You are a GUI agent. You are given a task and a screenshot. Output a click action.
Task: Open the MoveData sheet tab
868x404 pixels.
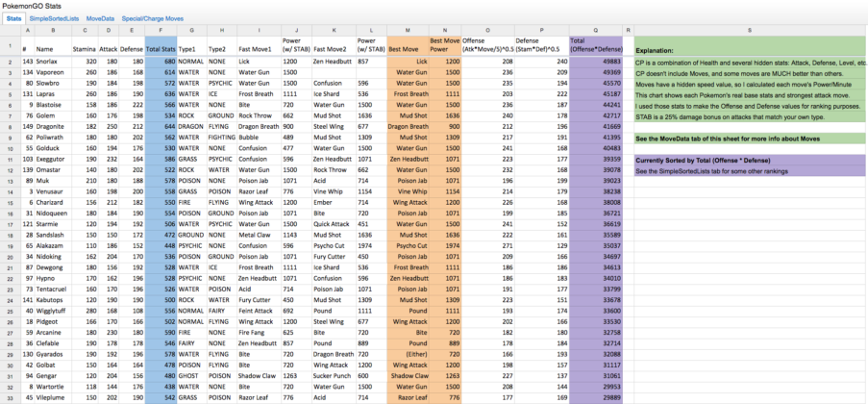coord(102,18)
